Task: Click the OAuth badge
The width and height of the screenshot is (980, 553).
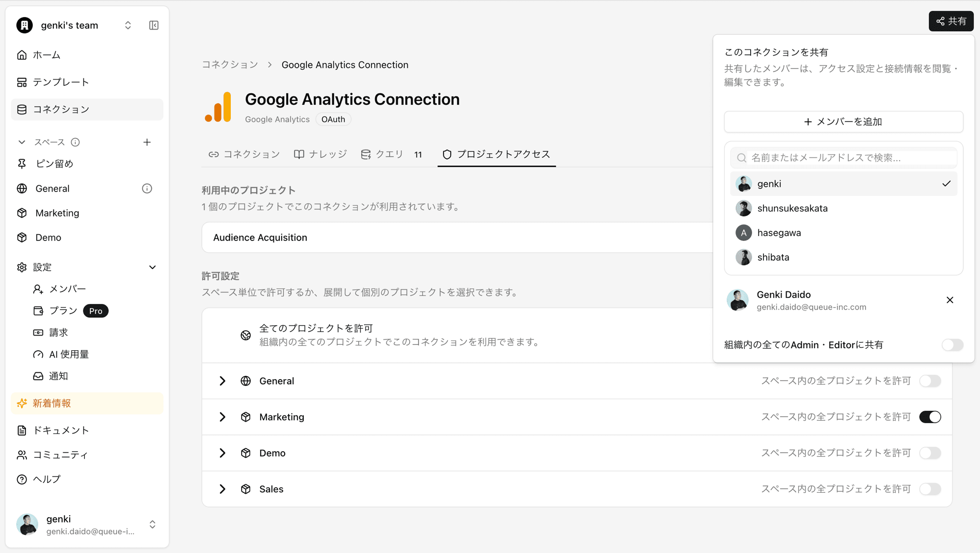Action: 333,120
